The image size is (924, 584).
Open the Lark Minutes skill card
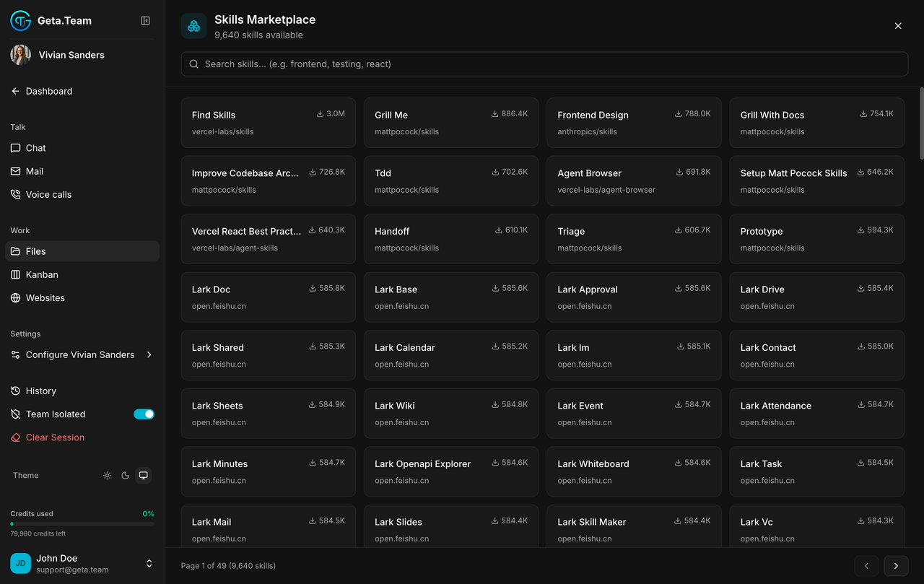[269, 471]
